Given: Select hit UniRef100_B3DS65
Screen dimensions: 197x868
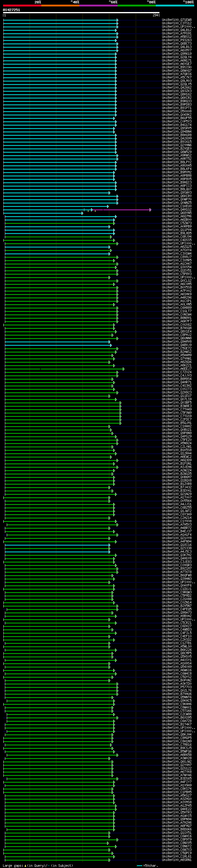Looking at the screenshot, I should point(177,779).
